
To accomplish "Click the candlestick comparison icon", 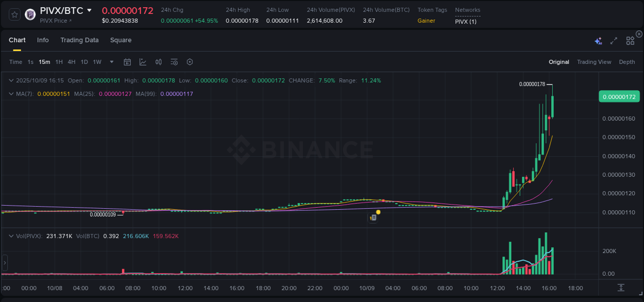I will pyautogui.click(x=159, y=62).
